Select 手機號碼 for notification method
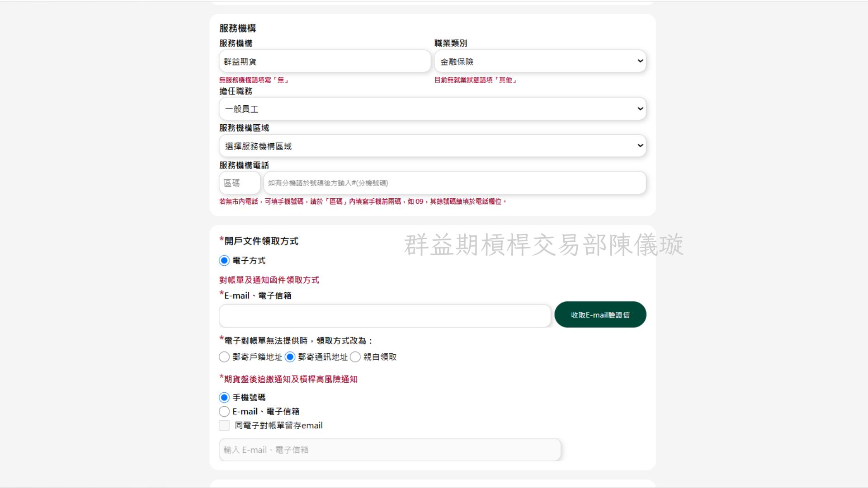The image size is (868, 488). click(224, 398)
